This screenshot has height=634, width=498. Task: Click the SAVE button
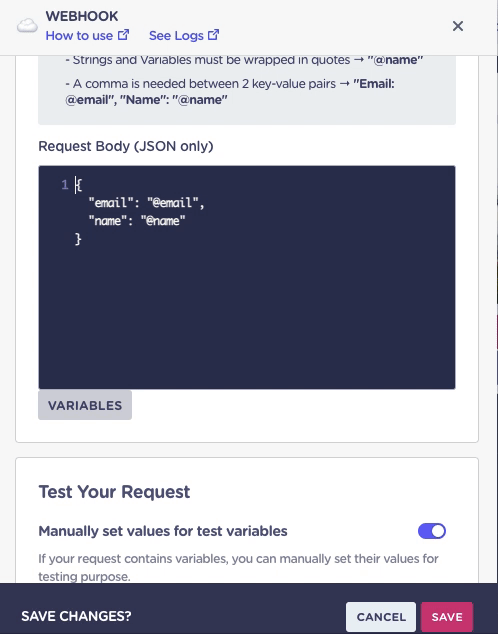[447, 617]
